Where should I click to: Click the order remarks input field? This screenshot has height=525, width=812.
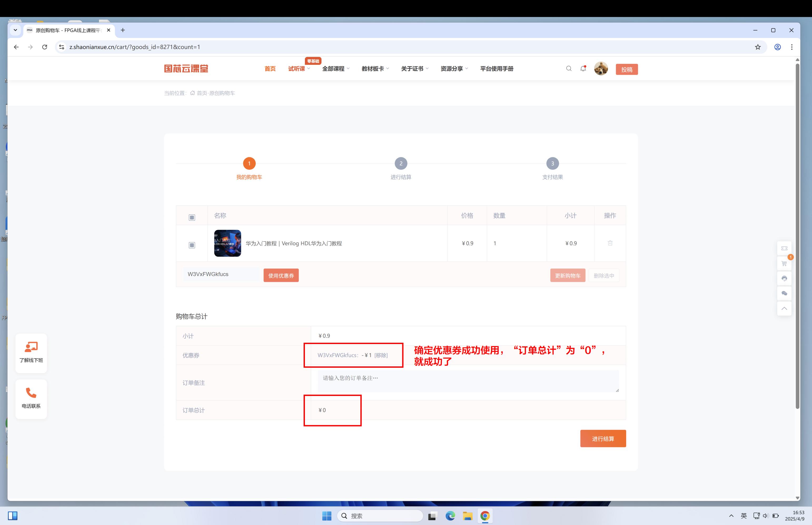pos(468,381)
